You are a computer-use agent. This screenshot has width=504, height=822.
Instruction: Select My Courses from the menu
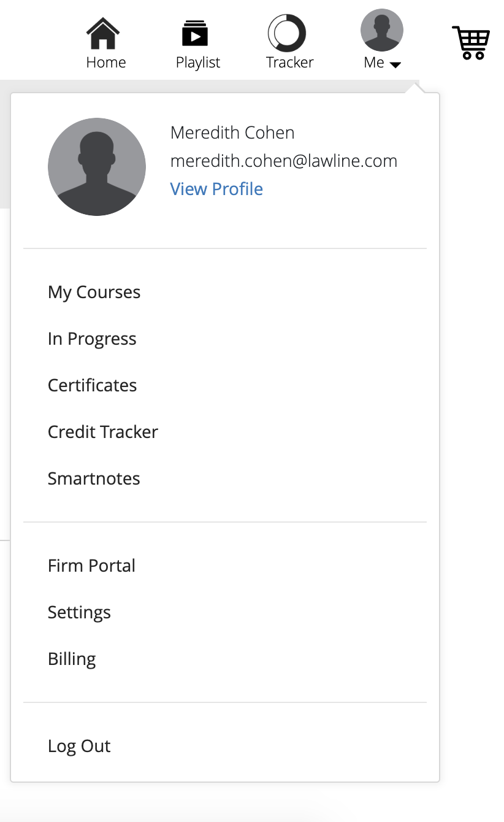(x=94, y=292)
